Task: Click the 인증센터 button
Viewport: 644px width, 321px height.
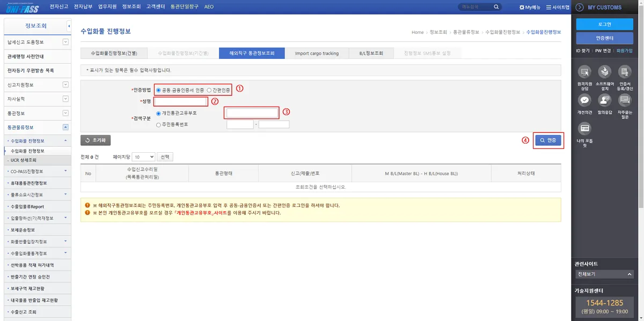Action: (604, 39)
